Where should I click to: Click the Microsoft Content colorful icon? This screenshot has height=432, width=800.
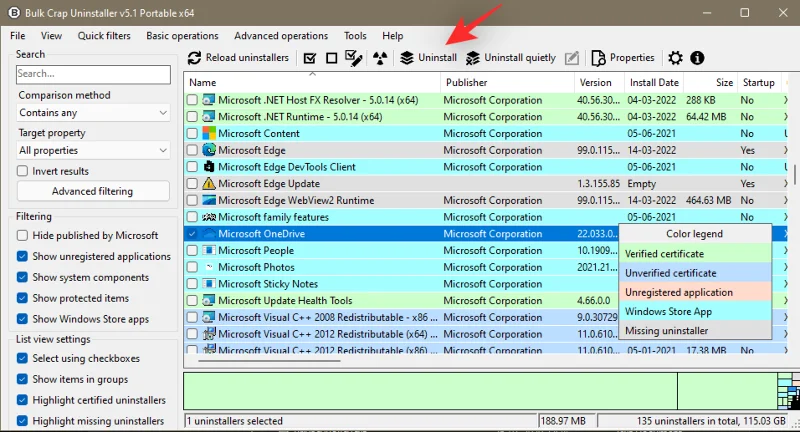pos(209,133)
